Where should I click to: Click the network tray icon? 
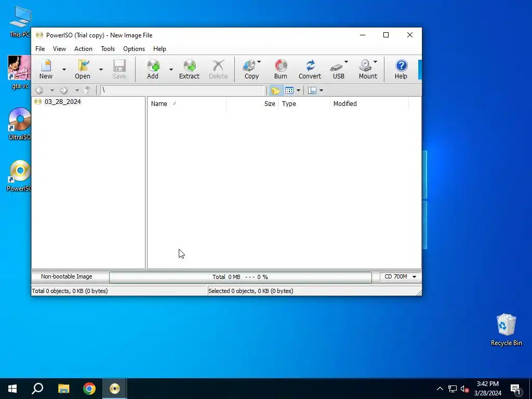pos(453,389)
